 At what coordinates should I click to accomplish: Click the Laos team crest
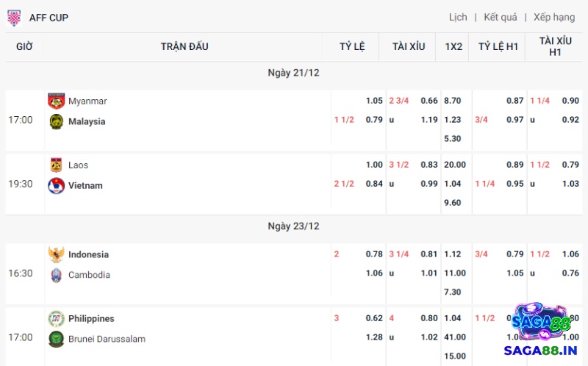pos(56,165)
